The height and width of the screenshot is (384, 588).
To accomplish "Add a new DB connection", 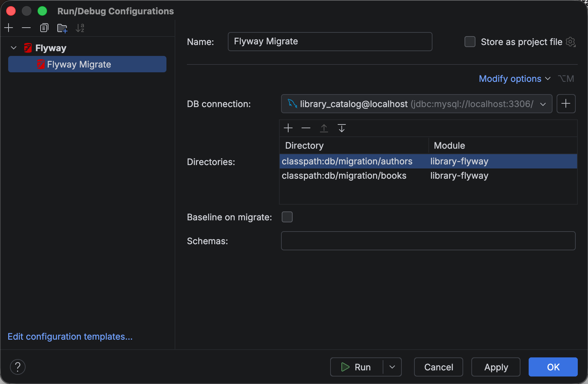I will point(566,104).
